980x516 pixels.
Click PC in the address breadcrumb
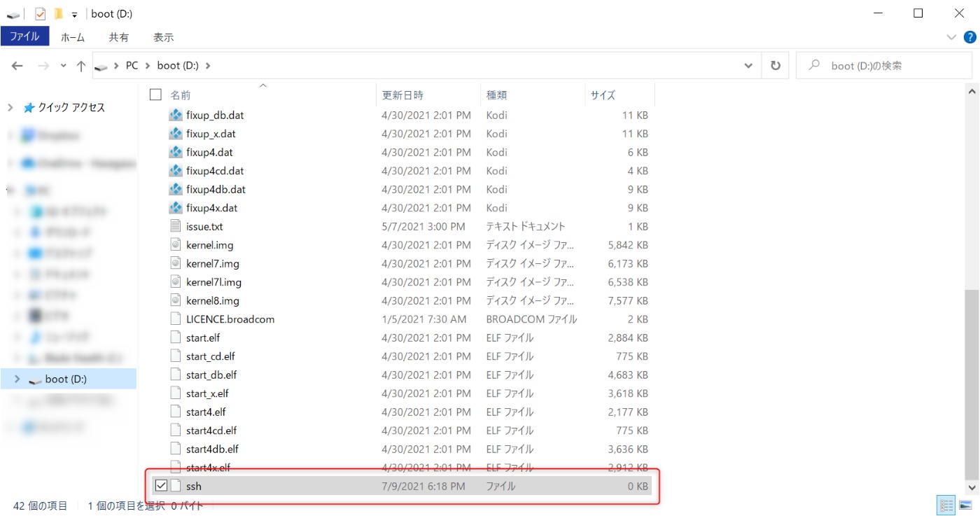(x=132, y=65)
